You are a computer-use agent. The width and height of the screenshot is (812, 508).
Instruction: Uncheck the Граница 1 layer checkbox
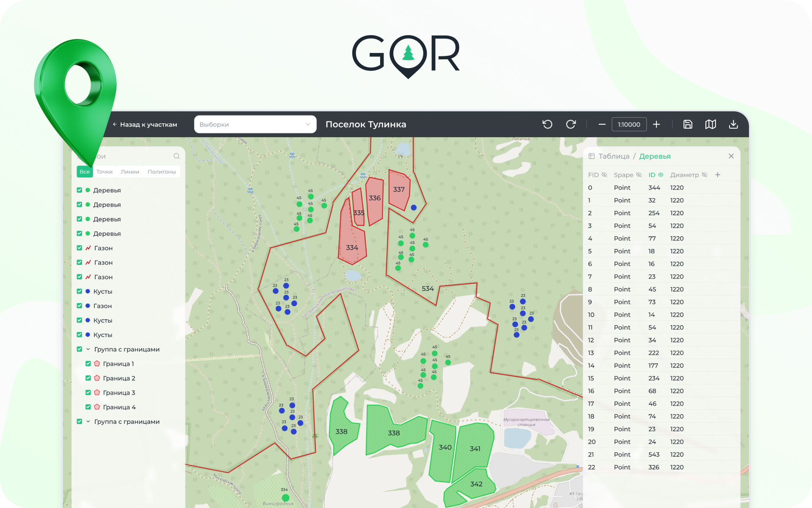[88, 364]
